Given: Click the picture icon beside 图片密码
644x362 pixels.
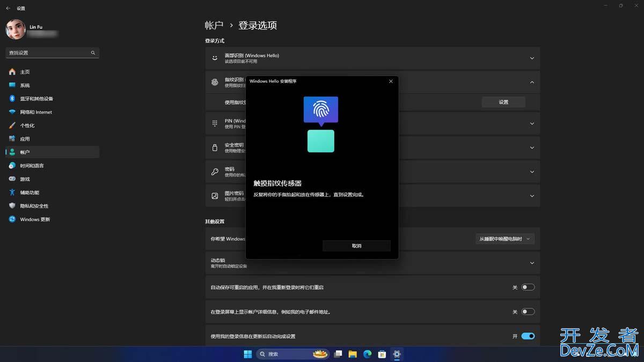Looking at the screenshot, I should tap(215, 196).
